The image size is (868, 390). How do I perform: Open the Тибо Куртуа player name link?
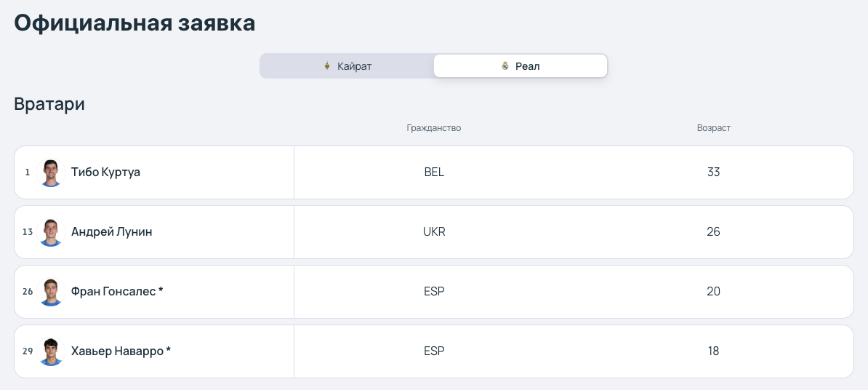[x=105, y=172]
